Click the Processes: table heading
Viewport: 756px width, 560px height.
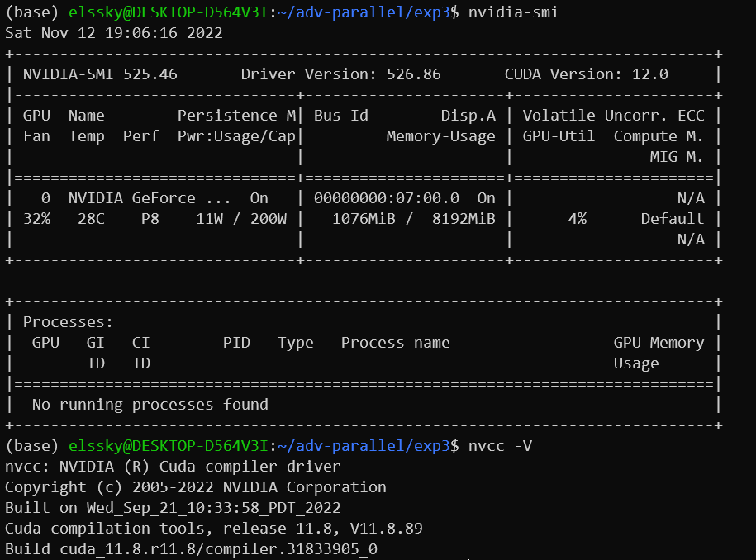coord(68,322)
